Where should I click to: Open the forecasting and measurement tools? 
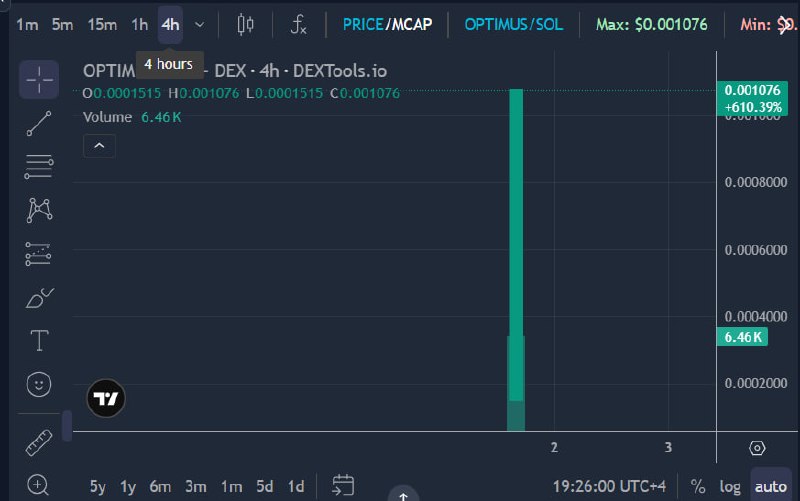38,254
